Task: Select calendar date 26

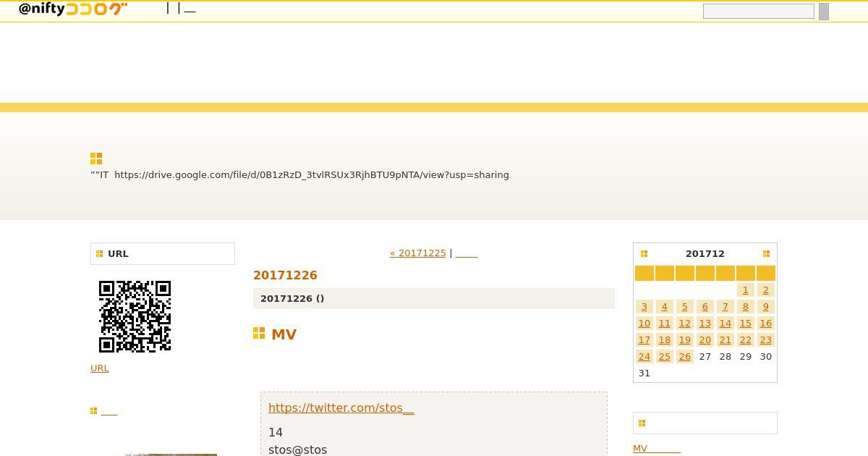Action: (x=684, y=356)
